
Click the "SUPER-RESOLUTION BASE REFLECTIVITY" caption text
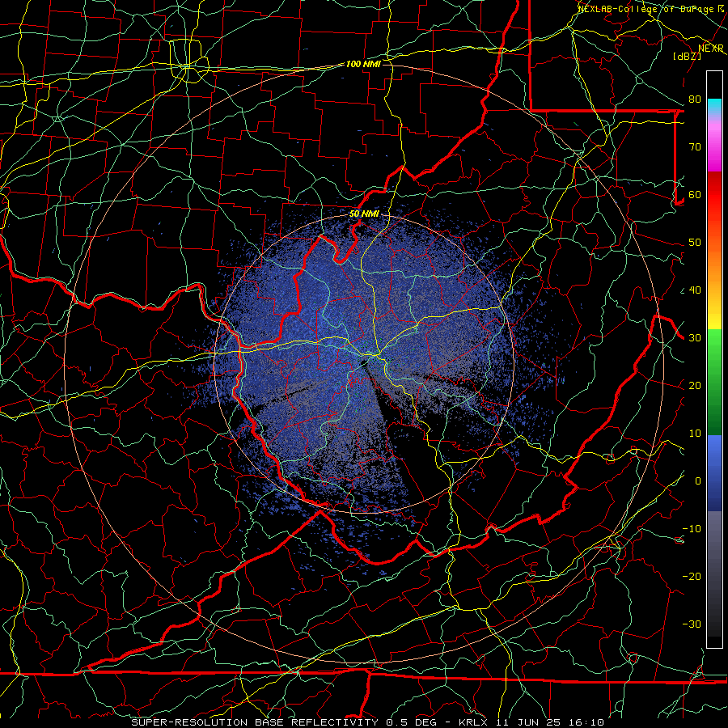coord(255,722)
